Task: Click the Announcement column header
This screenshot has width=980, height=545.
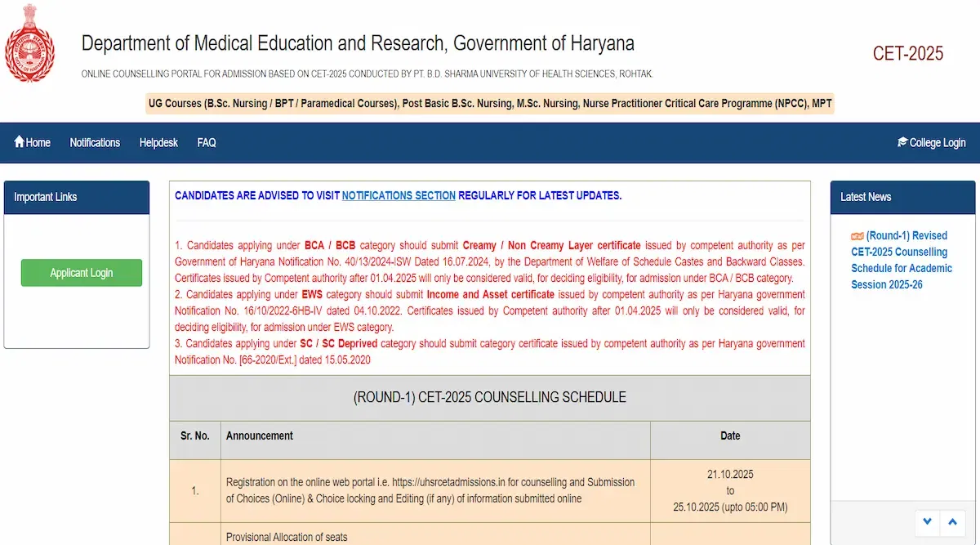Action: (260, 436)
